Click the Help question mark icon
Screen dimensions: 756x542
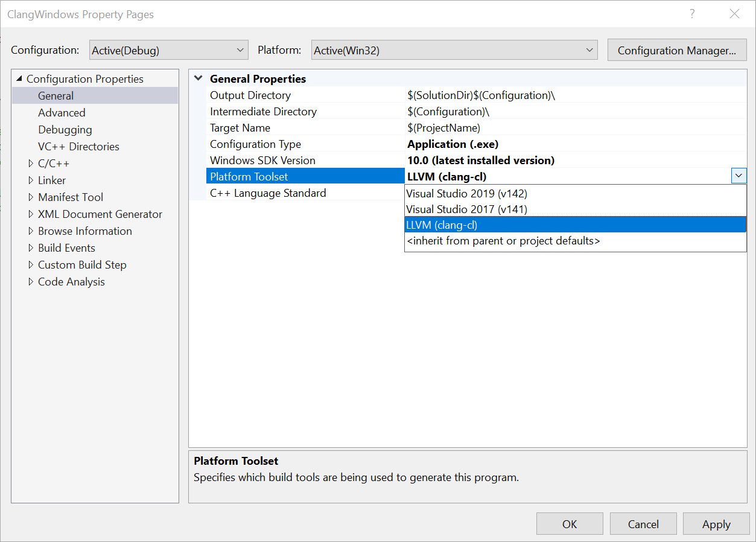(691, 13)
